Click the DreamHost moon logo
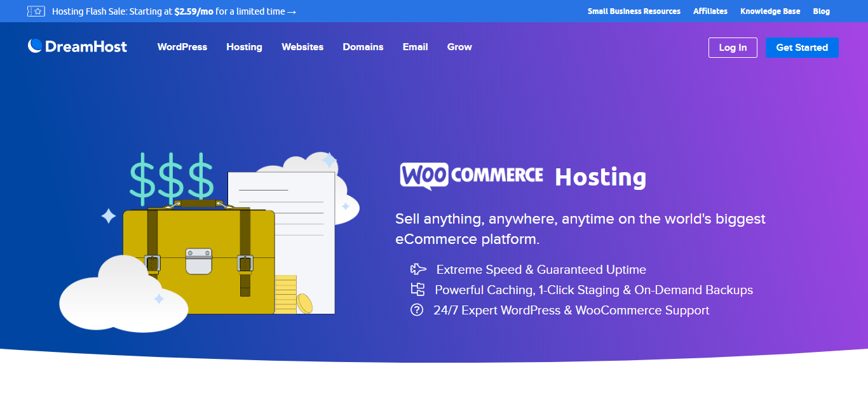This screenshot has width=868, height=397. coord(35,46)
